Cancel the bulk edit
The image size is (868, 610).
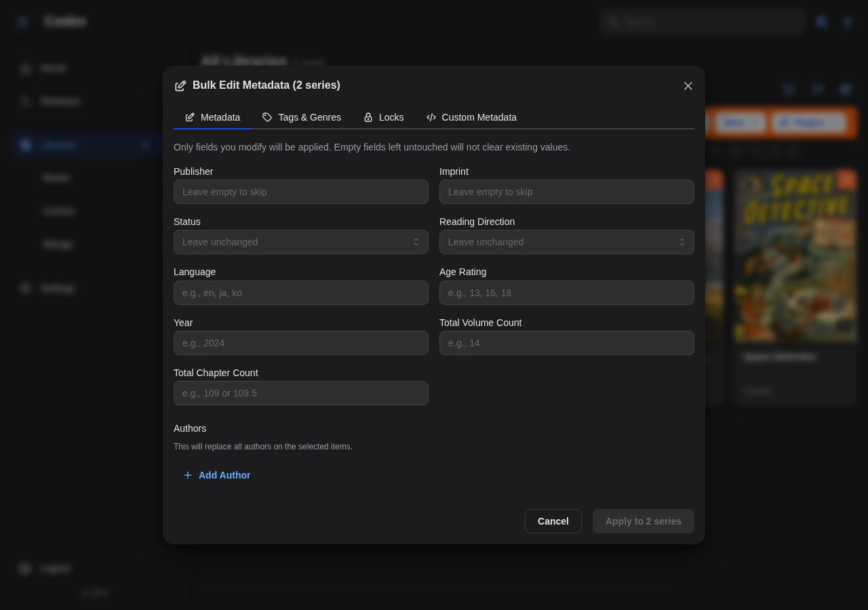(553, 521)
